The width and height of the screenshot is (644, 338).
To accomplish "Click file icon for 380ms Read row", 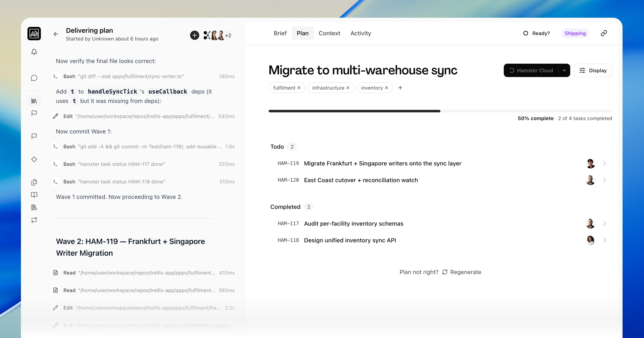I will pyautogui.click(x=55, y=290).
